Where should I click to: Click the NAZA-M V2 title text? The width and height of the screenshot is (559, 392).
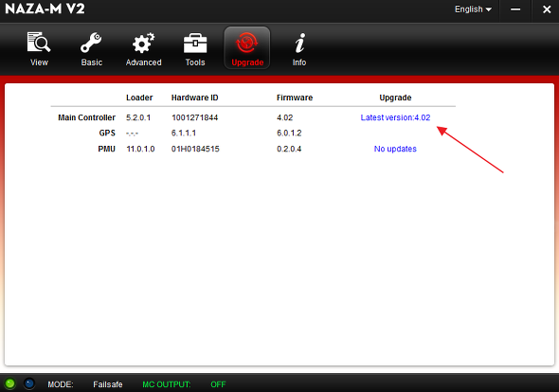tap(45, 9)
